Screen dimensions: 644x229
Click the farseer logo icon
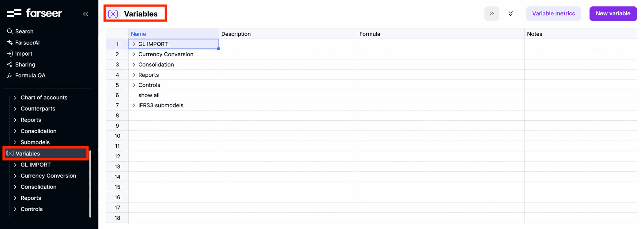14,13
